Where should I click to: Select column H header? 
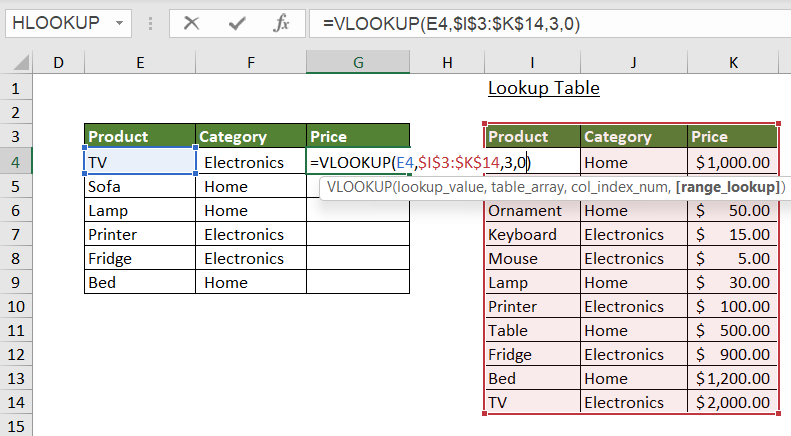click(447, 63)
